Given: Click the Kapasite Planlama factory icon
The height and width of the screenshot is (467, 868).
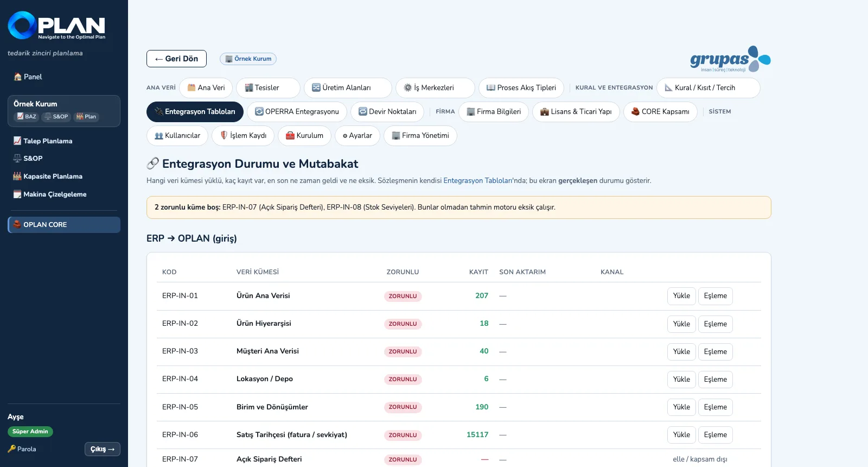Looking at the screenshot, I should pyautogui.click(x=17, y=176).
